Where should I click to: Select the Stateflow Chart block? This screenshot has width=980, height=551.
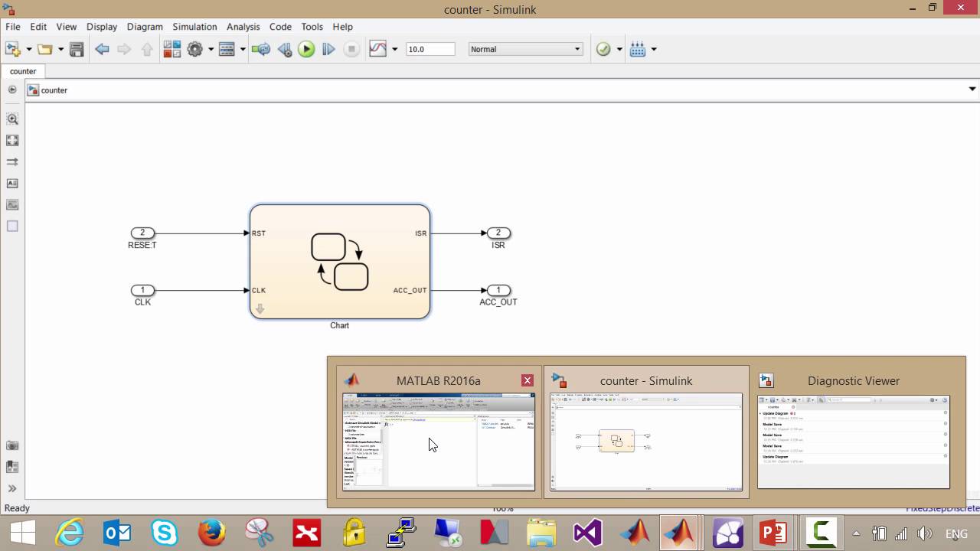coord(340,262)
